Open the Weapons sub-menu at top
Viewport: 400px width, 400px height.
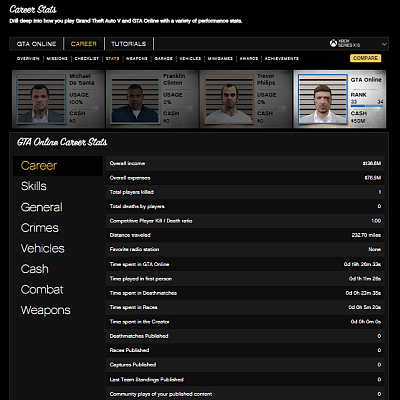coord(137,58)
